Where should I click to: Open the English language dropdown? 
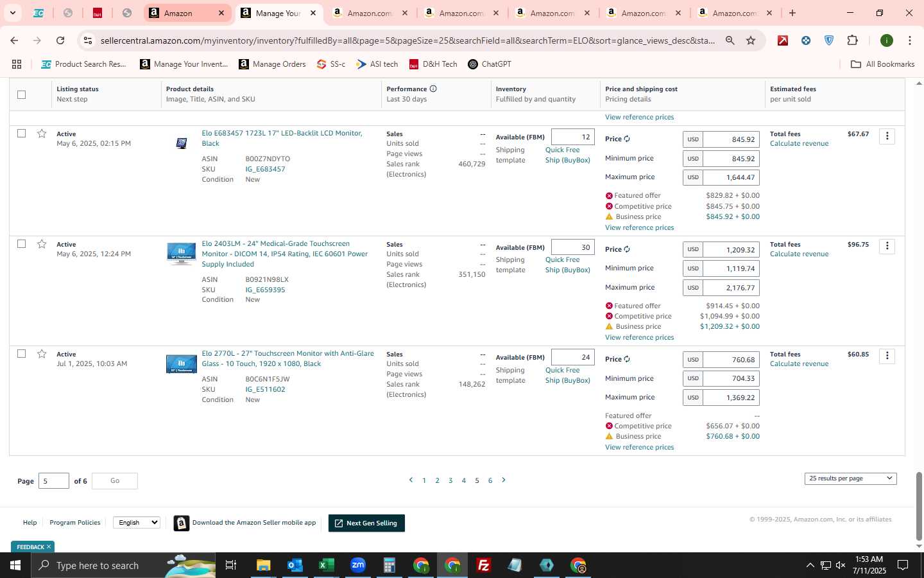(137, 523)
